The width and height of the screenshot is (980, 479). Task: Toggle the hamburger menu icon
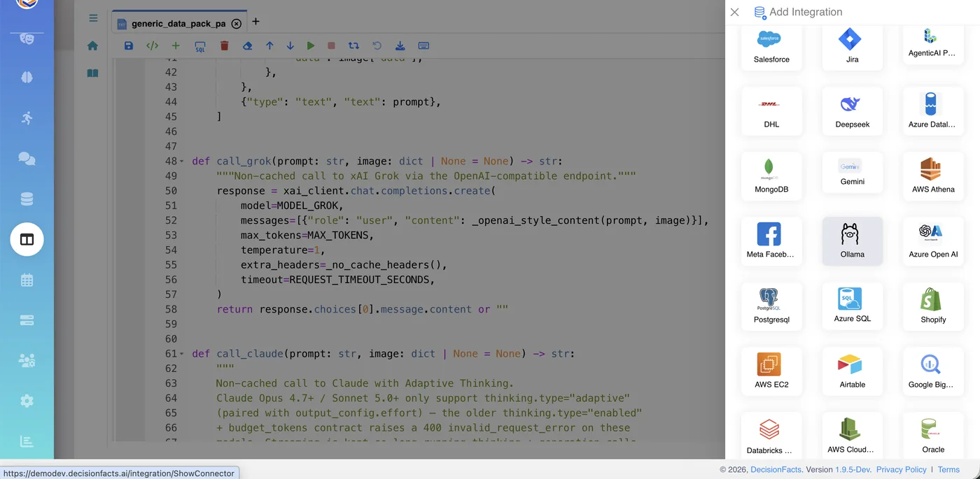point(93,18)
